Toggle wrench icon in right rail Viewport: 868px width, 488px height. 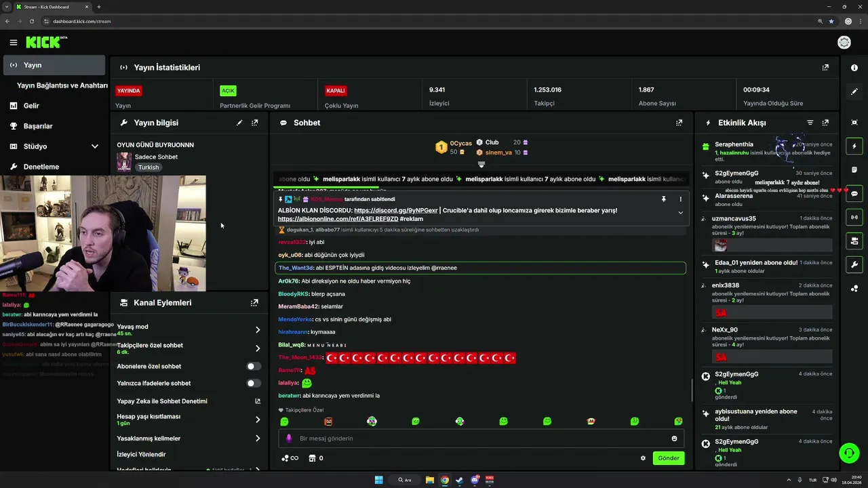(854, 264)
